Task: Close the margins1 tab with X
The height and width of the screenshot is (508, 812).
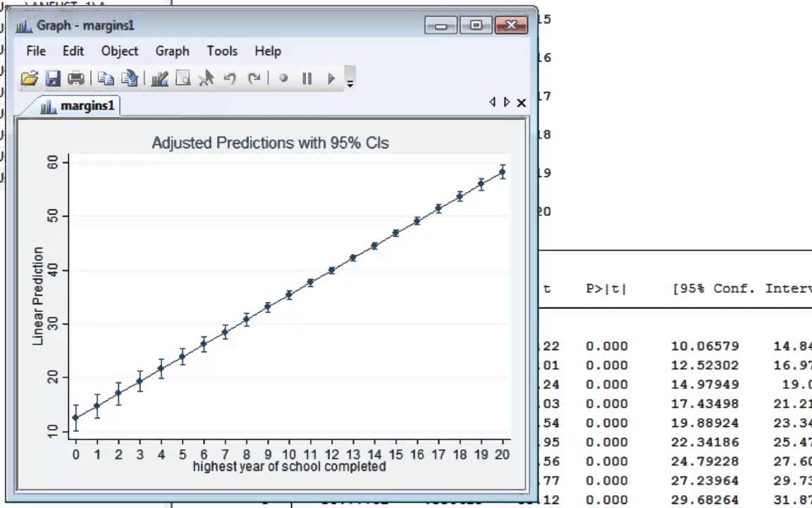Action: click(x=522, y=102)
